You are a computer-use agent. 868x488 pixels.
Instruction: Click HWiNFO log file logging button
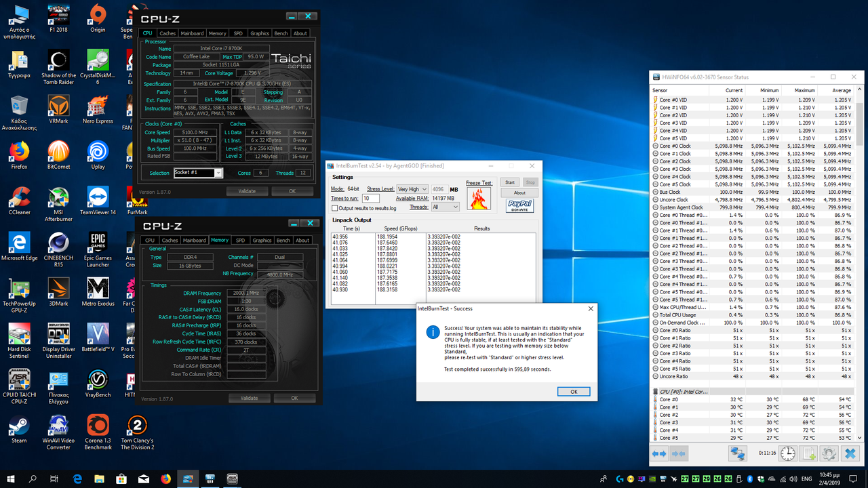point(808,453)
